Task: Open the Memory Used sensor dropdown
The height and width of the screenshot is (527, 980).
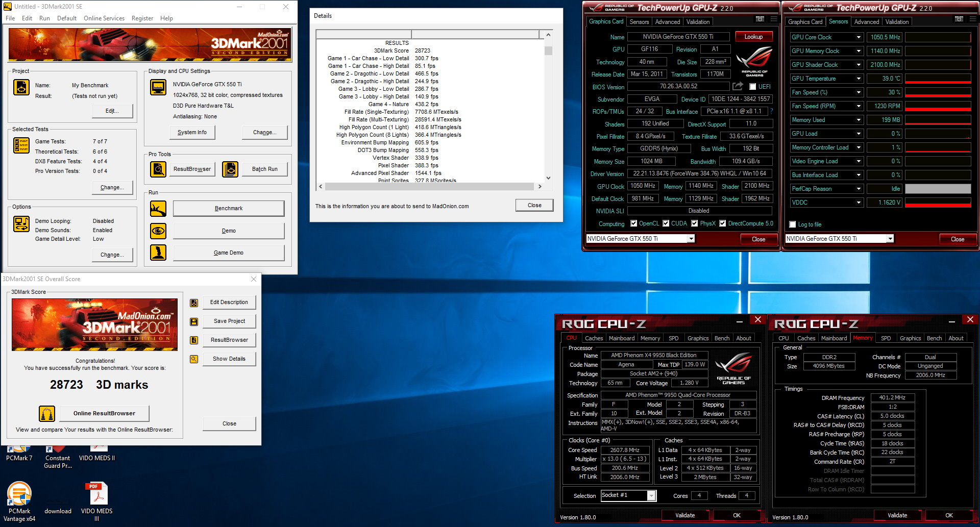Action: click(859, 120)
